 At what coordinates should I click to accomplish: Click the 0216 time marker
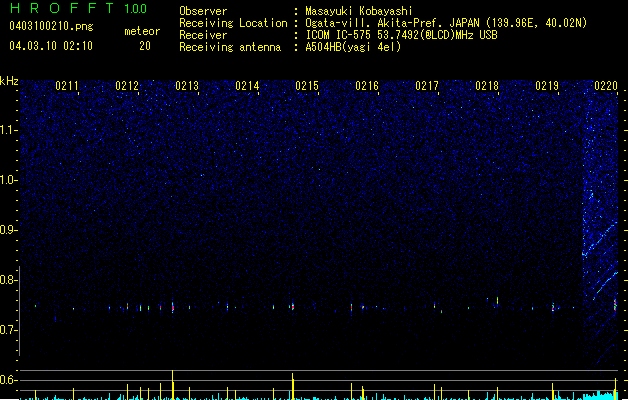(367, 86)
